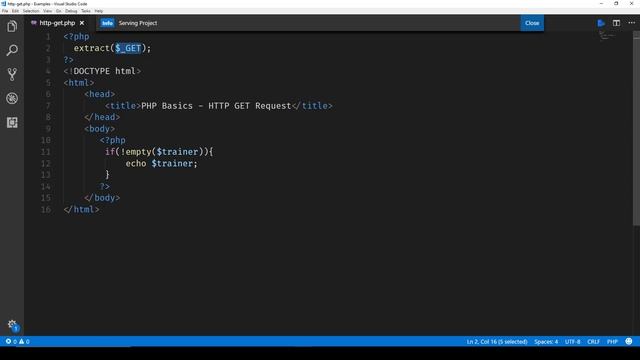The height and width of the screenshot is (360, 640).
Task: Open the Search view in activity bar
Action: [12, 50]
